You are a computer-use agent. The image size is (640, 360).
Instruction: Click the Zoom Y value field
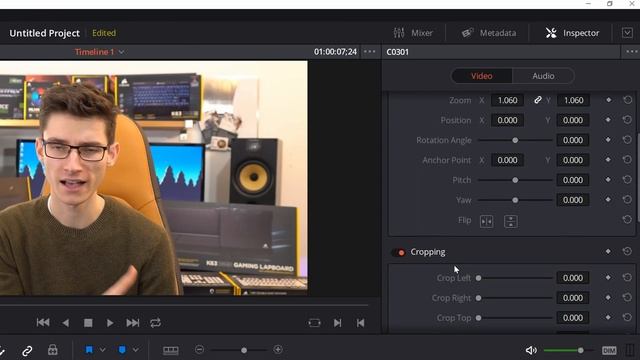point(573,100)
